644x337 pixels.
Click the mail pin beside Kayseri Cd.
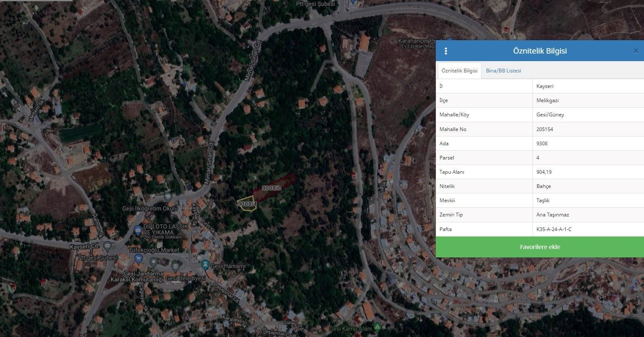coord(107,246)
